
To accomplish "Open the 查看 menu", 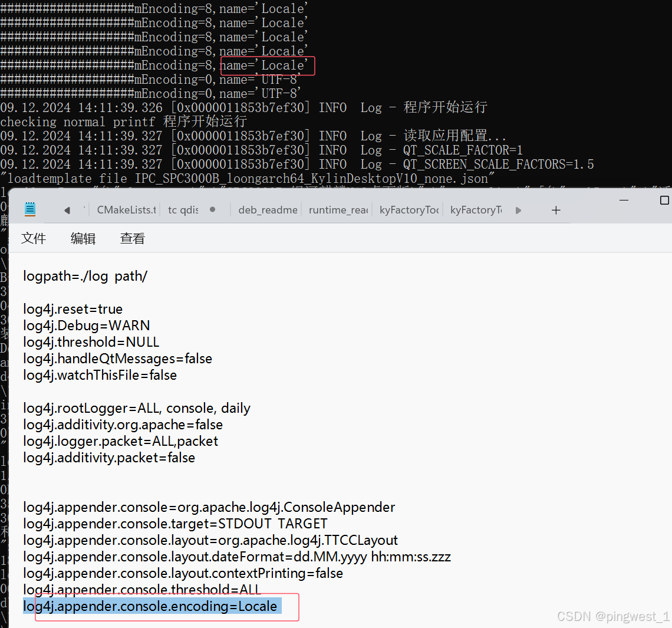I will (x=132, y=238).
